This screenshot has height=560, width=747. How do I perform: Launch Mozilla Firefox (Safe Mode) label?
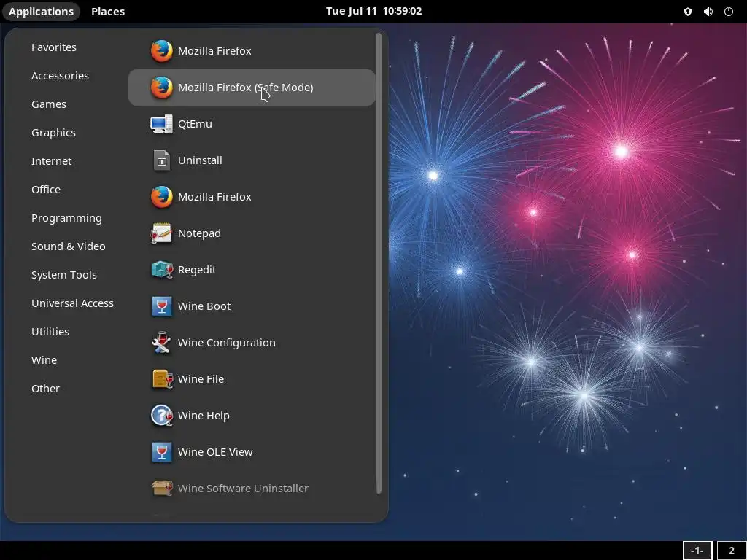245,87
